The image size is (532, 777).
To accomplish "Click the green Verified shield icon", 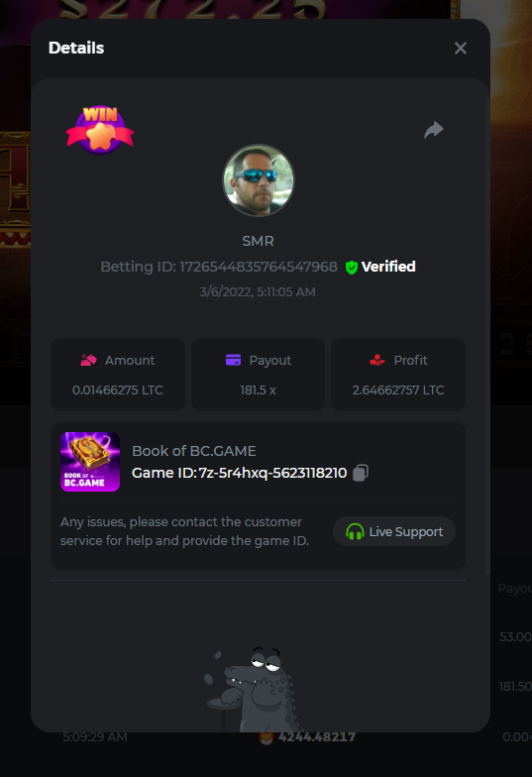I will [x=352, y=268].
